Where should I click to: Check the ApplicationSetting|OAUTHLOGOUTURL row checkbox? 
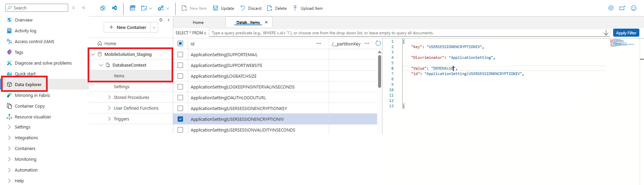[180, 98]
